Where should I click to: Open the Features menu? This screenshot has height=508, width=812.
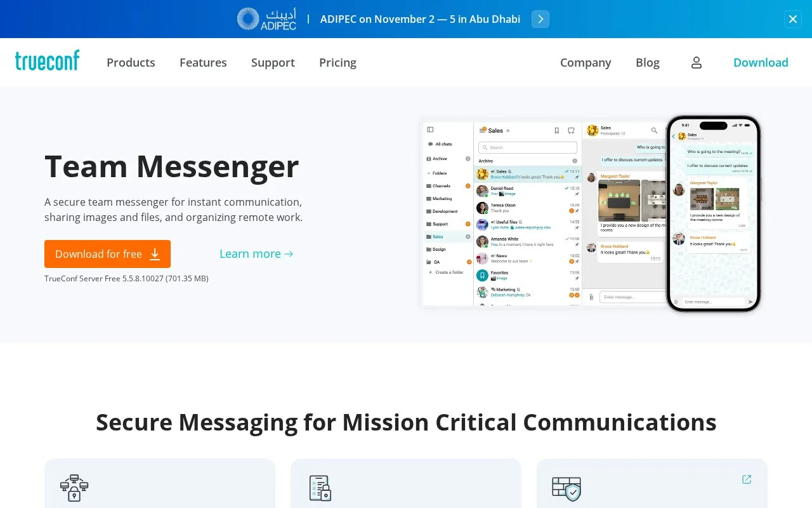203,62
